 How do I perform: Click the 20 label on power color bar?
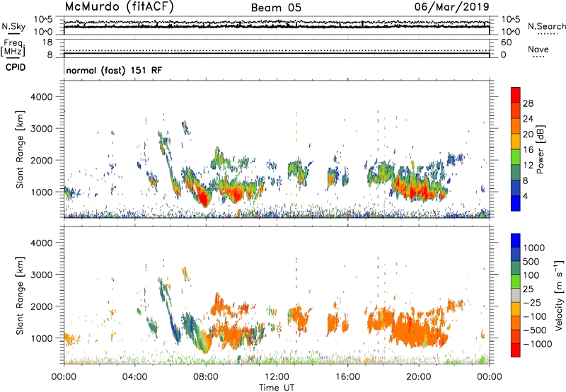point(528,134)
